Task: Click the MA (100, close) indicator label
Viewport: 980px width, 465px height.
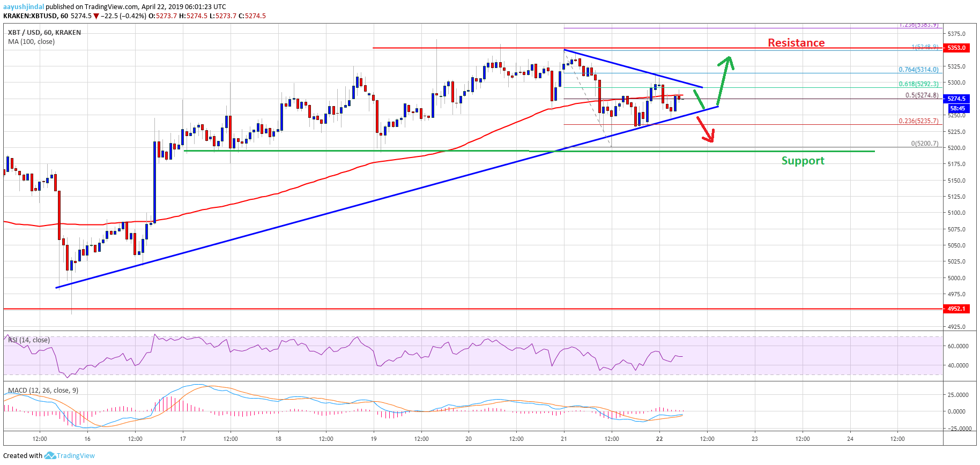Action: click(x=32, y=41)
